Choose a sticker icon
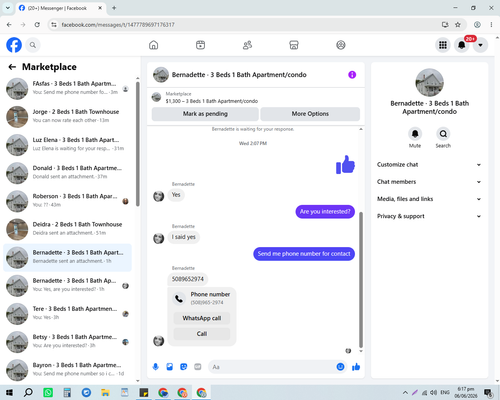Viewport: 500px width, 400px height. point(184,367)
